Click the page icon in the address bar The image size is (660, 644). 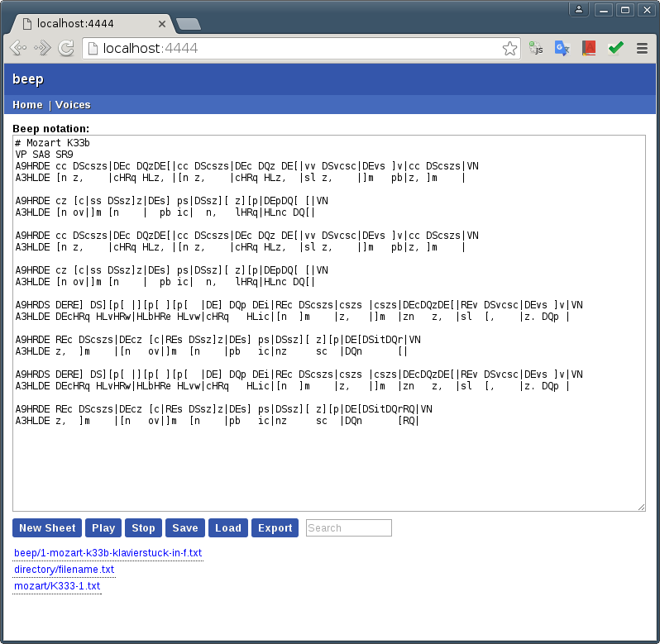(93, 49)
